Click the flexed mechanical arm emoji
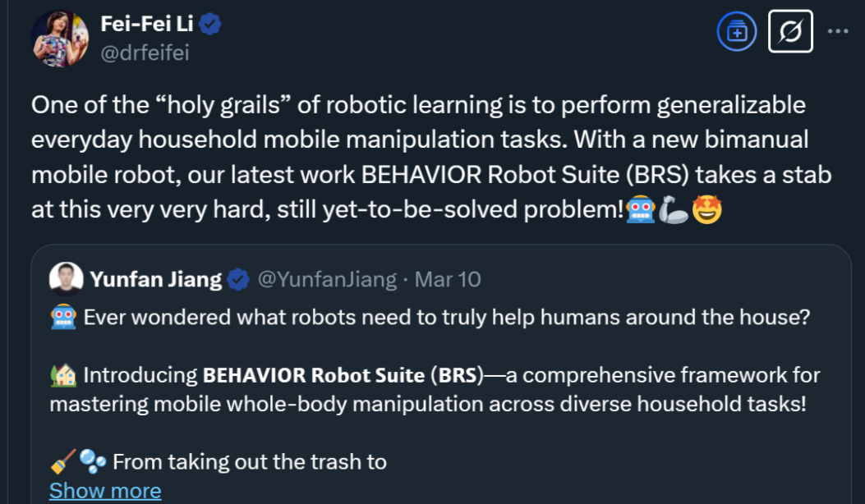Viewport: 865px width, 504px height. (671, 211)
